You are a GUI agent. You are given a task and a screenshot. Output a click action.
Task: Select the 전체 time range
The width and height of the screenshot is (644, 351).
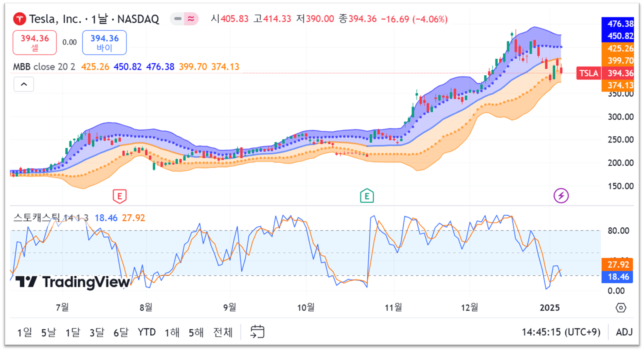click(223, 332)
